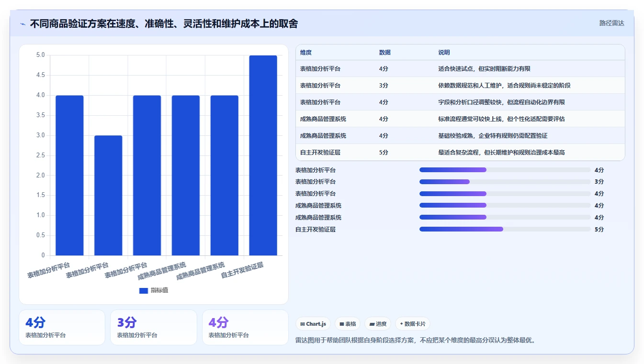The image size is (644, 364).
Task: Click the 表格 chip
Action: pyautogui.click(x=348, y=324)
